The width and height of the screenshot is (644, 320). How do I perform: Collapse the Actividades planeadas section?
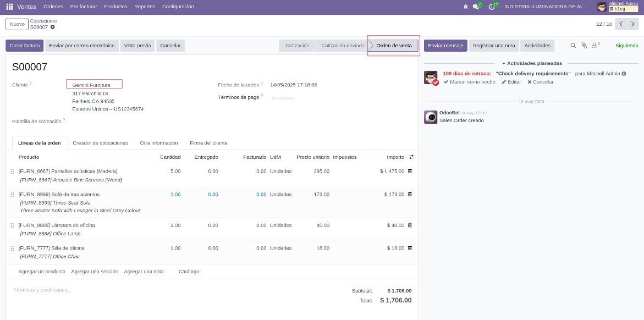tap(532, 63)
